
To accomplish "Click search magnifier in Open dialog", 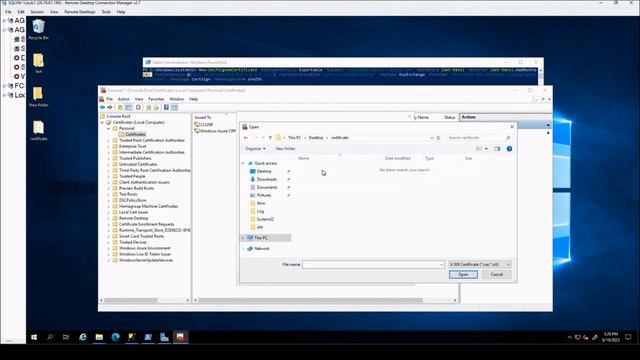I will point(508,138).
